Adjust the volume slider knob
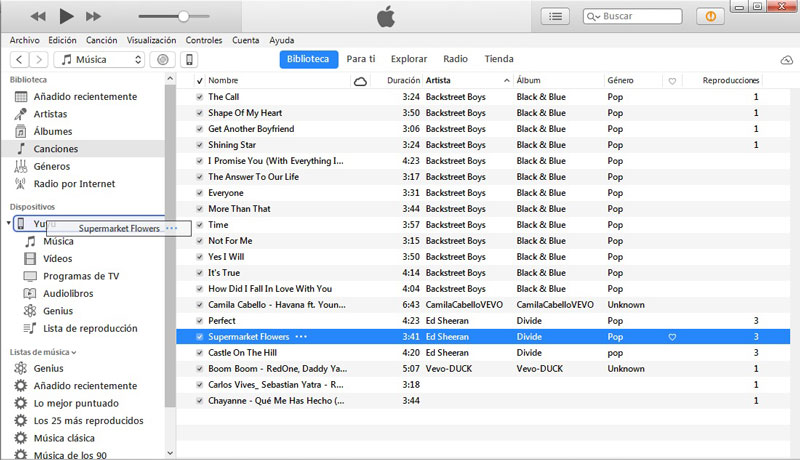800x460 pixels. click(x=183, y=16)
